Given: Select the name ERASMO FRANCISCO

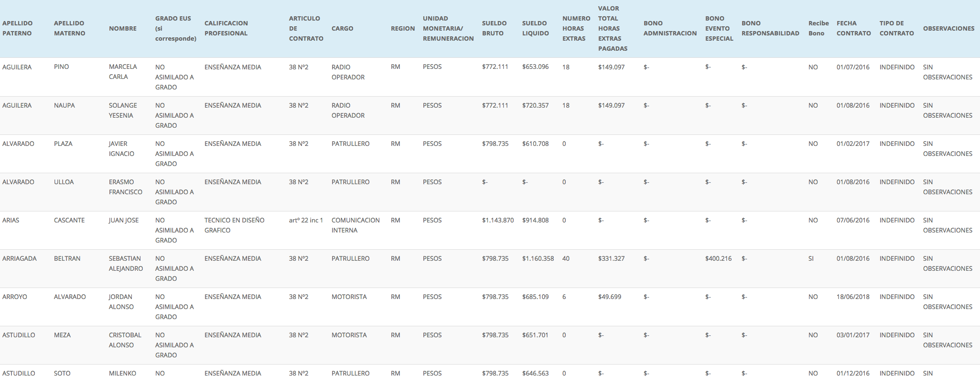Looking at the screenshot, I should coord(126,187).
